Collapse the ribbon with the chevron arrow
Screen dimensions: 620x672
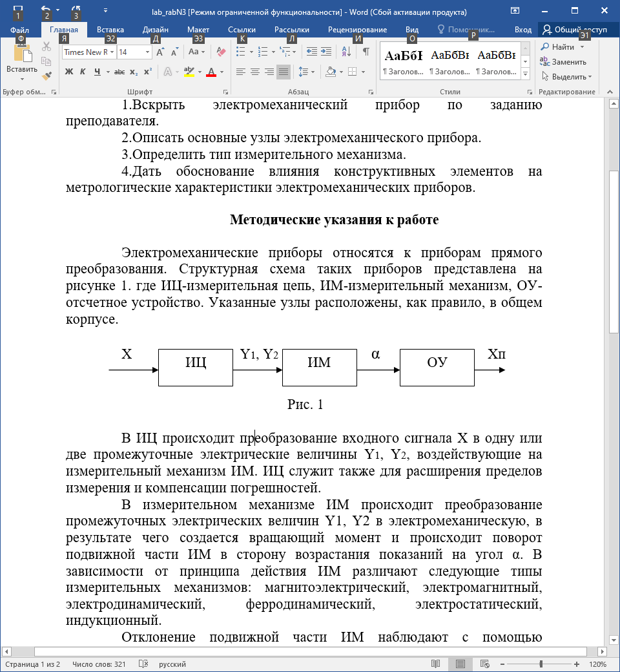tap(610, 92)
